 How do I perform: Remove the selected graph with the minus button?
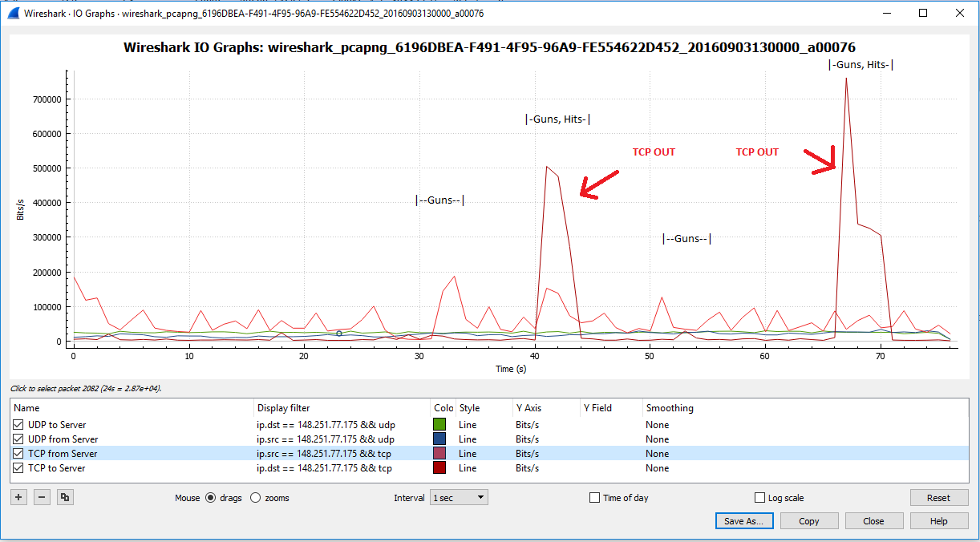point(42,498)
